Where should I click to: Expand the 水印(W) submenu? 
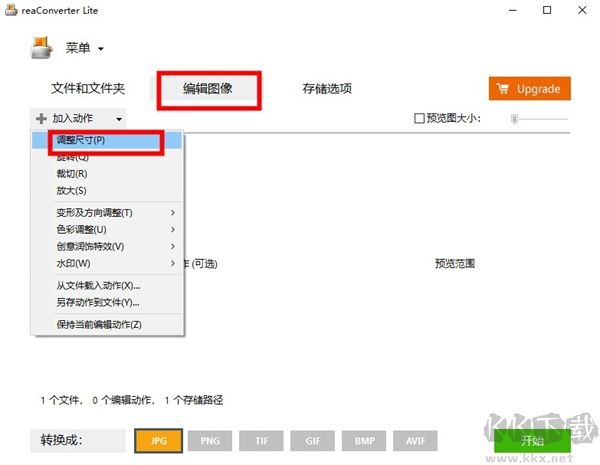coord(107,263)
